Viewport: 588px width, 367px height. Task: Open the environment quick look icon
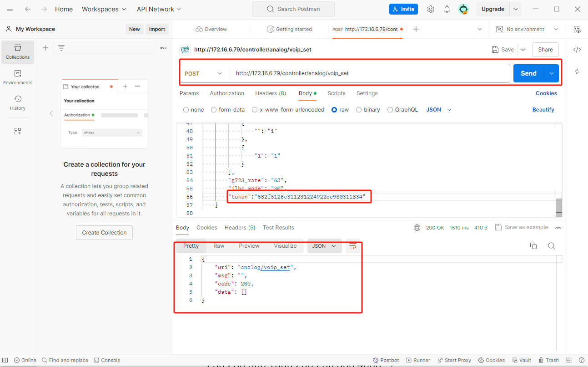pos(577,29)
